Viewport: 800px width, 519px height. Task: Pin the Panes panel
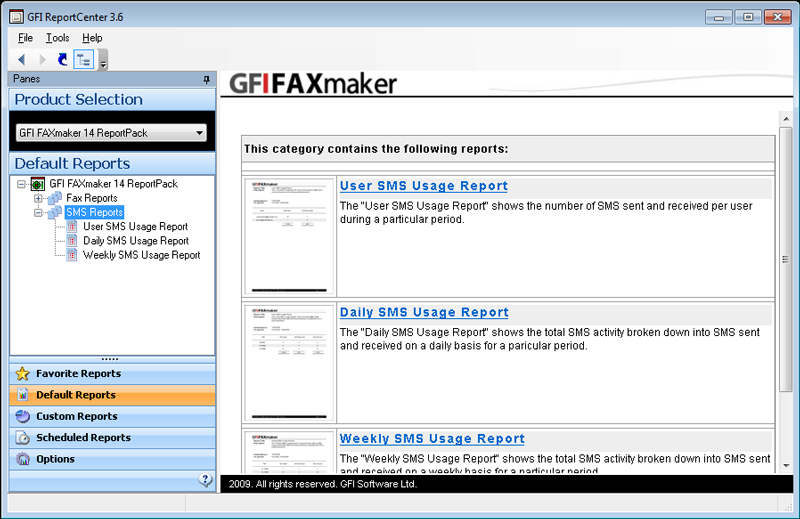pos(206,79)
